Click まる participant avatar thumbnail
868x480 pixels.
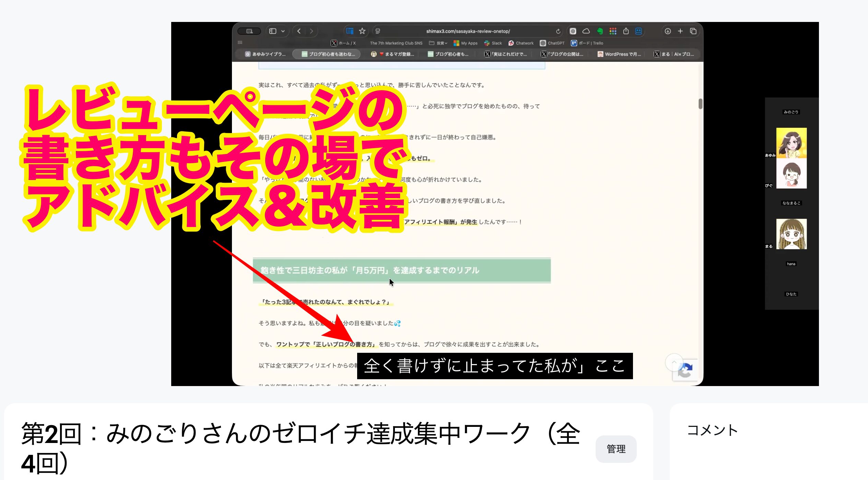791,234
